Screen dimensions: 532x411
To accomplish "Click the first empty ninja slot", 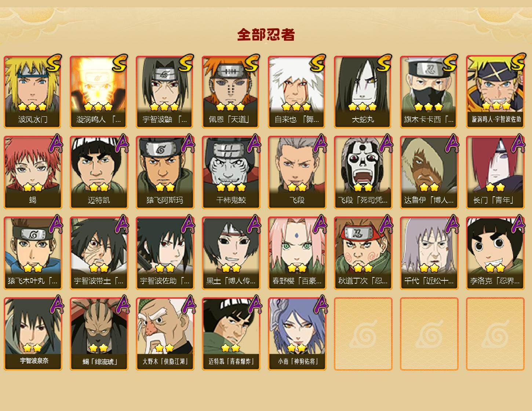I will (x=363, y=334).
